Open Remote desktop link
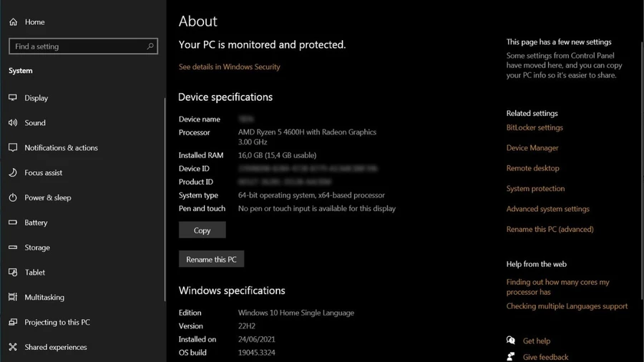The width and height of the screenshot is (644, 362). tap(532, 168)
